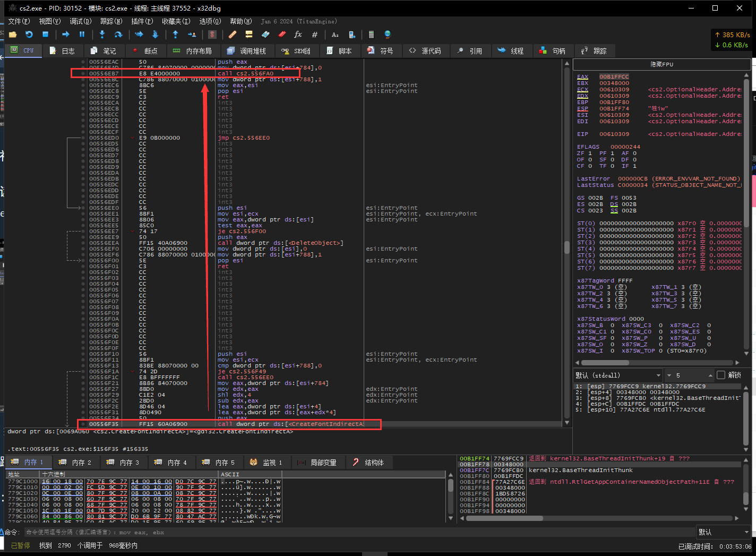The height and width of the screenshot is (556, 756).
Task: Step into using the down arrow icon
Action: [102, 35]
